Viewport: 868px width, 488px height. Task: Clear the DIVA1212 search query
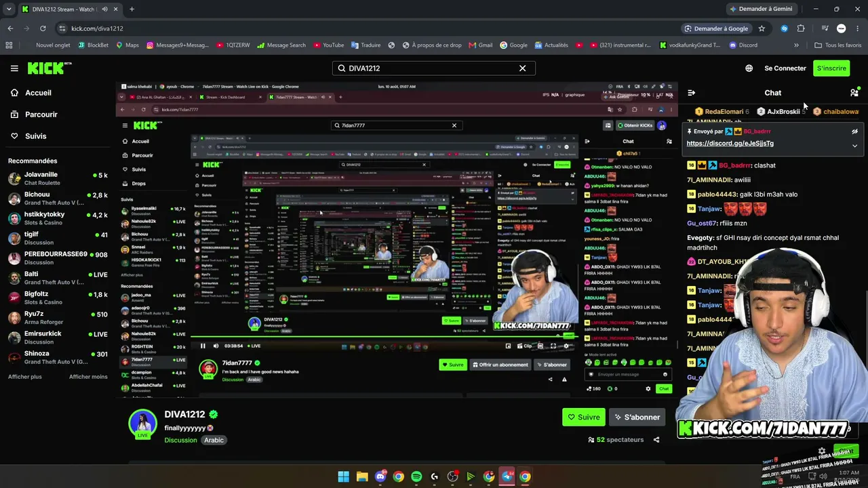(522, 68)
